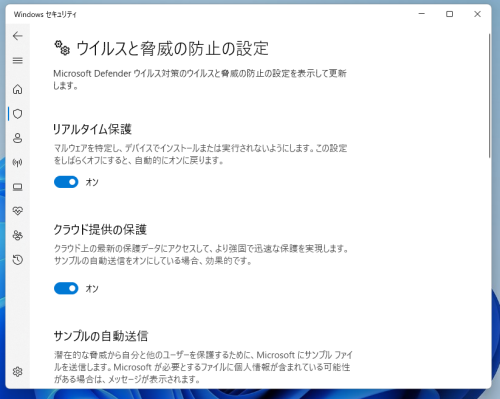
Task: Open settings gear in sidebar
Action: pyautogui.click(x=18, y=371)
